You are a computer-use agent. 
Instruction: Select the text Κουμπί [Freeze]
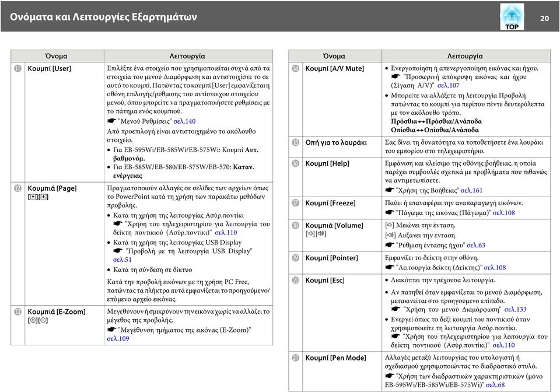point(331,203)
